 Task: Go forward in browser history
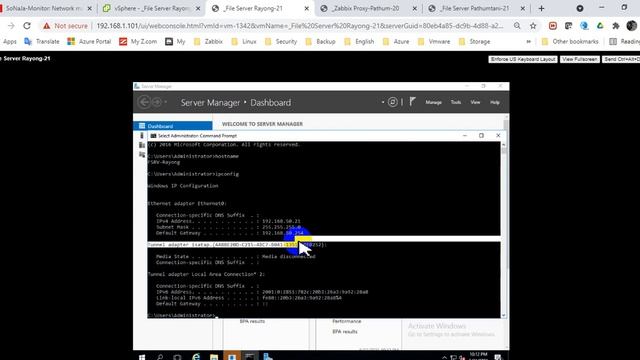[11, 26]
